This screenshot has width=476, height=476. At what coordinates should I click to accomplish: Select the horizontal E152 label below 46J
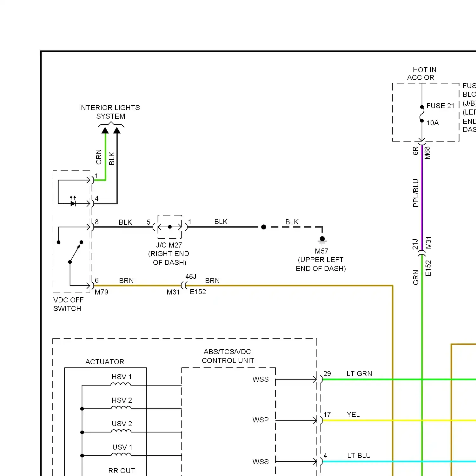(198, 292)
